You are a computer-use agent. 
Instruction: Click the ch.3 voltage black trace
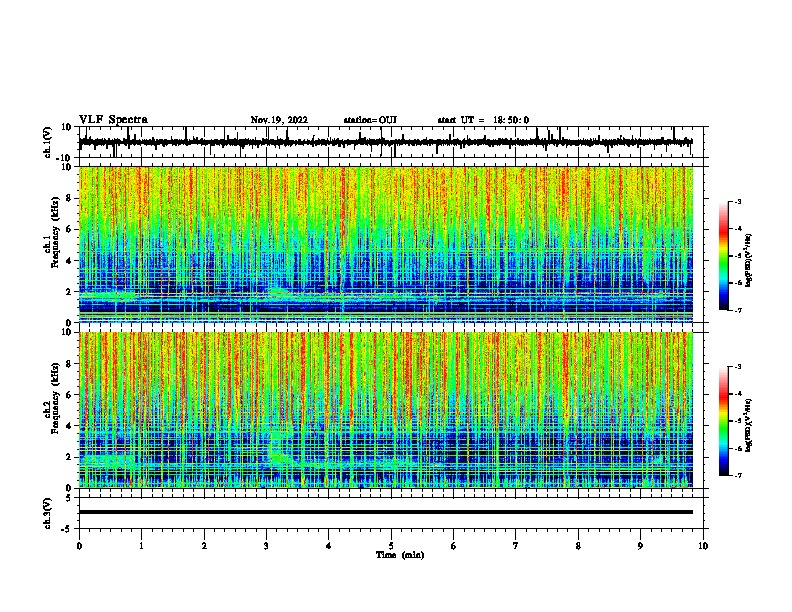[x=386, y=512]
